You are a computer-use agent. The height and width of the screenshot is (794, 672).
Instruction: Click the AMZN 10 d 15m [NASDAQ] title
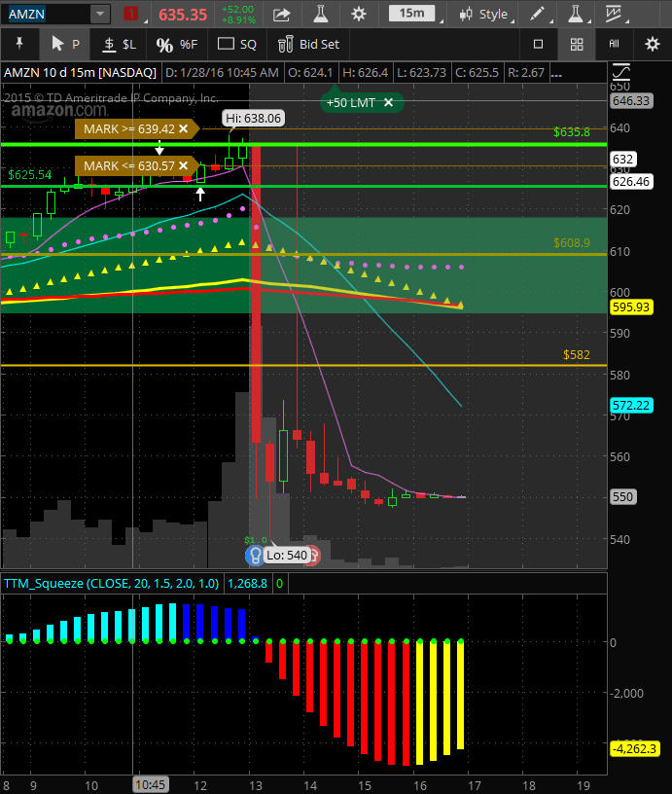80,72
